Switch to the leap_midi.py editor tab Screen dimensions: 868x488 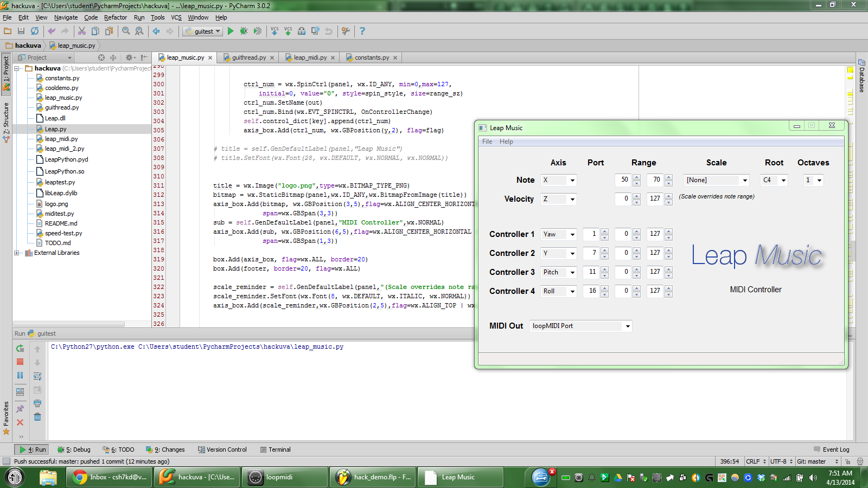coord(310,57)
